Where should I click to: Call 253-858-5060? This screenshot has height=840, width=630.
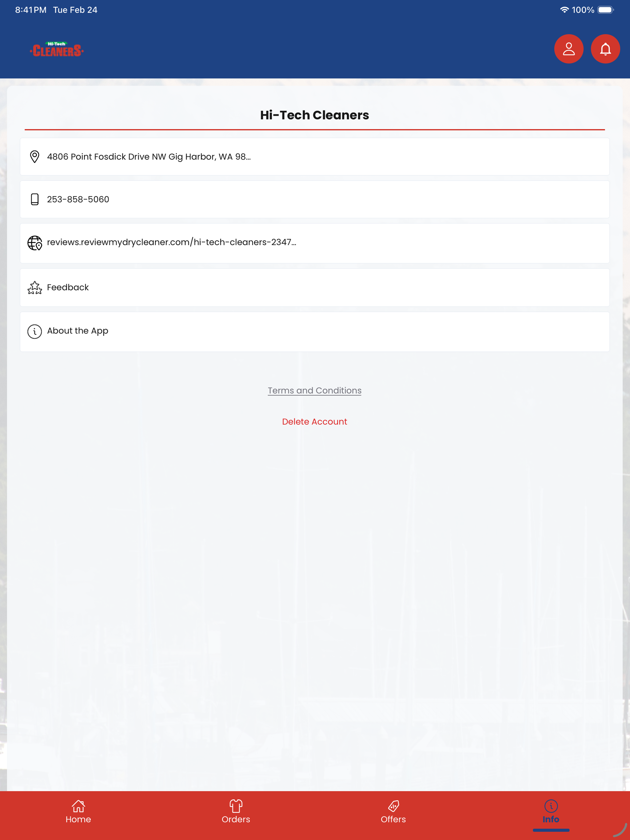click(315, 199)
